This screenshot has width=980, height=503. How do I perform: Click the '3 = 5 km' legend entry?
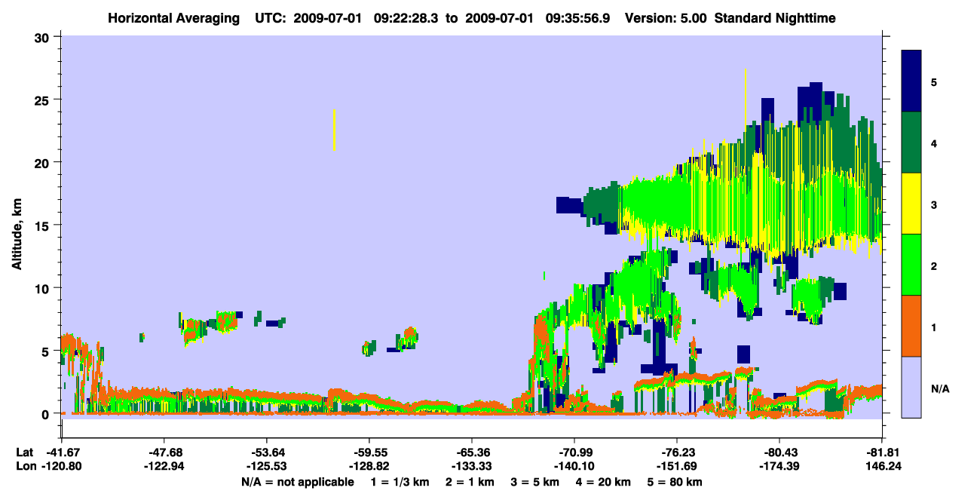coord(535,482)
